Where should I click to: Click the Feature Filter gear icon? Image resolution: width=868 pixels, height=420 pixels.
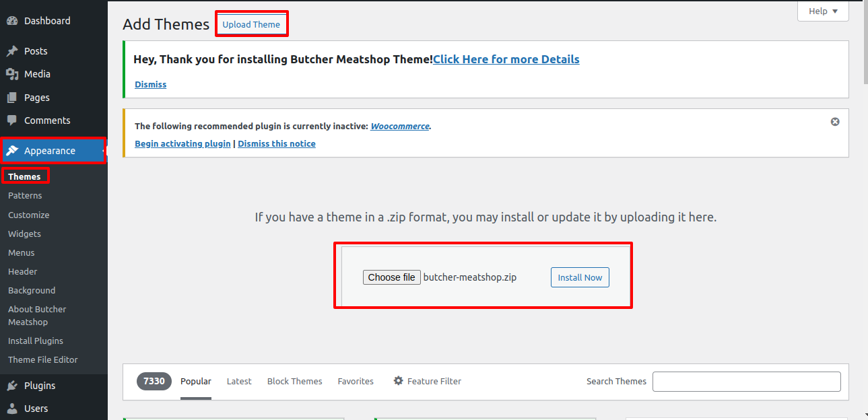tap(399, 381)
